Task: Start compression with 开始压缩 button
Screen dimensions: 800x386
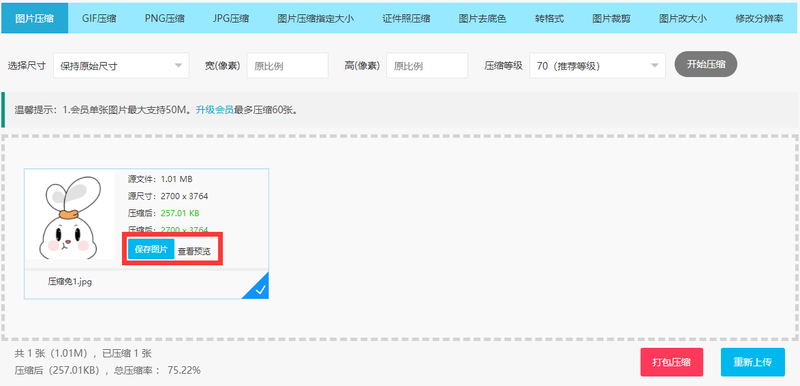Action: [x=706, y=64]
